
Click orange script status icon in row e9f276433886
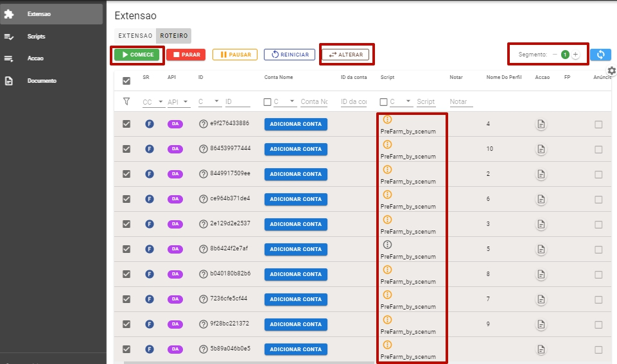387,119
